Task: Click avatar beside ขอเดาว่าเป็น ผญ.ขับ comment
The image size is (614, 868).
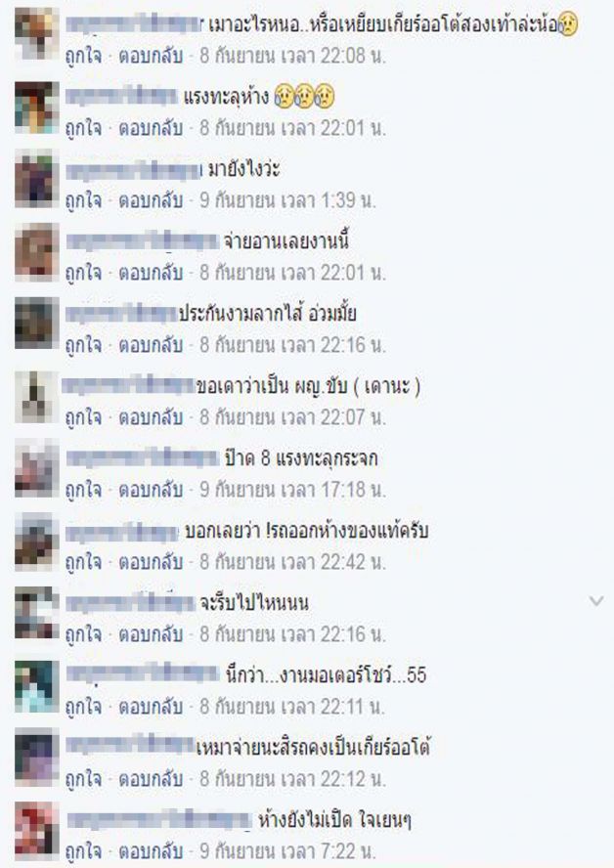Action: (x=36, y=396)
